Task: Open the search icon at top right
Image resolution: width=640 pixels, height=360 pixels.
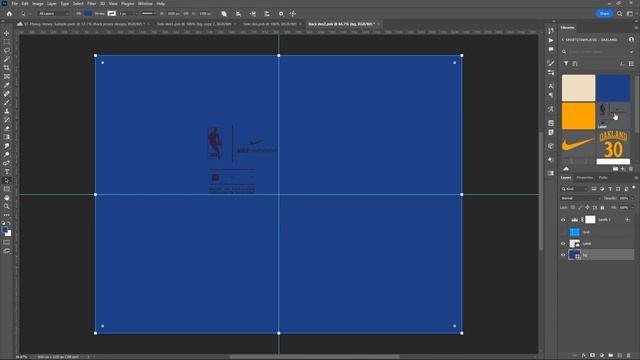Action: pyautogui.click(x=620, y=13)
